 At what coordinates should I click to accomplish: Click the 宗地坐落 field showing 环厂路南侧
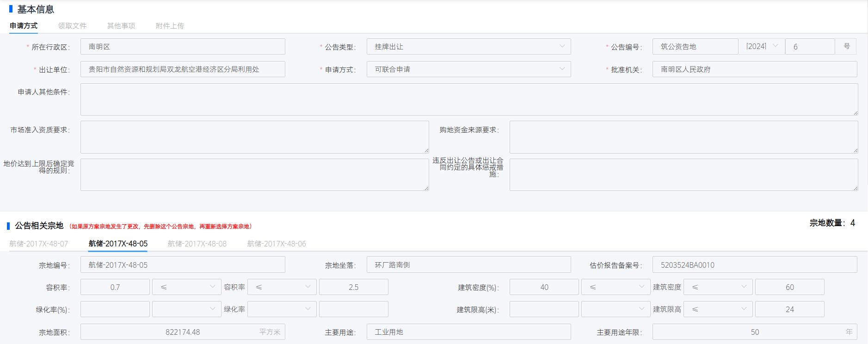click(x=469, y=265)
